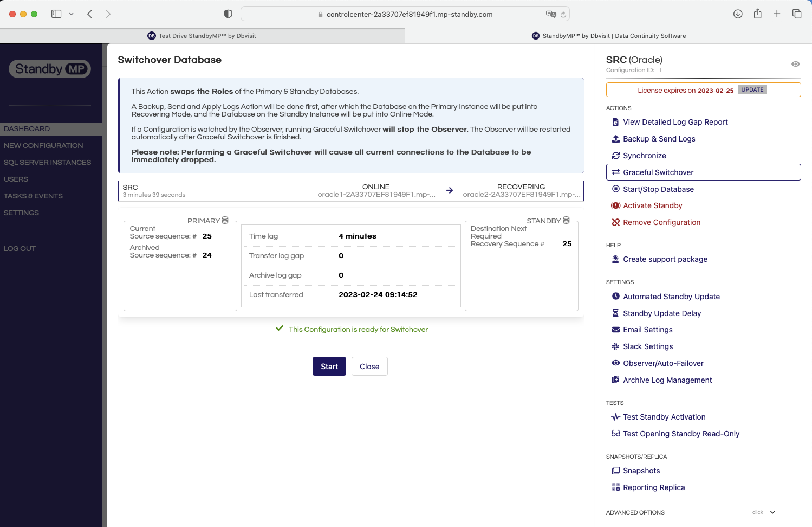Viewport: 812px width, 527px height.
Task: Click the Safari downloads icon
Action: 738,14
